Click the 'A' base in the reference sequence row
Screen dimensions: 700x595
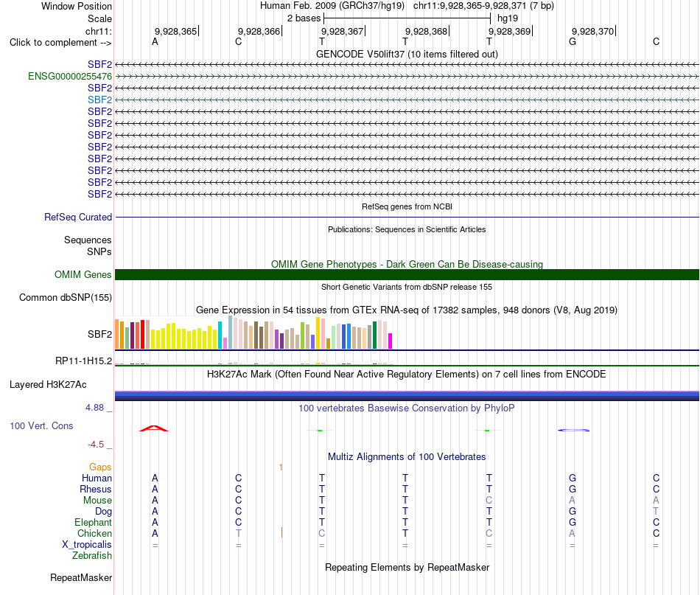click(155, 41)
